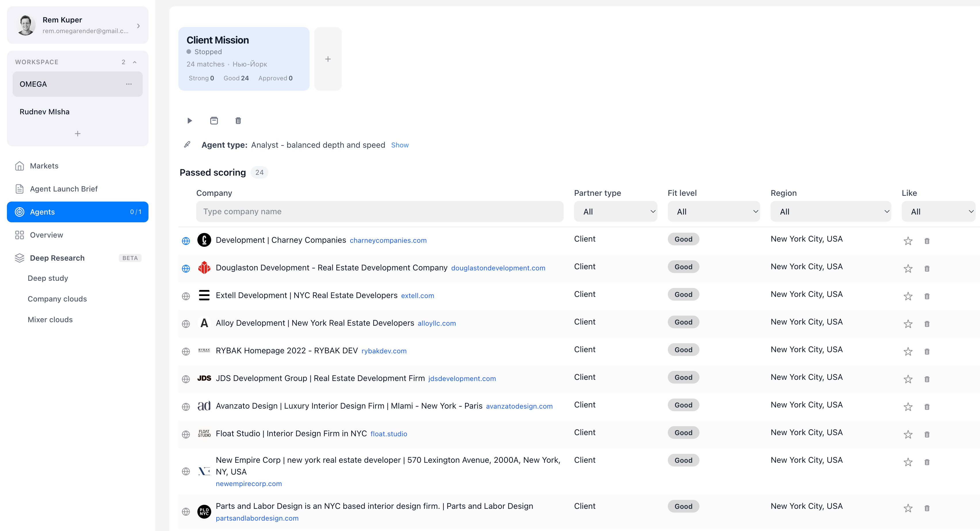Star the Douglaston Development company
This screenshot has width=980, height=531.
[x=908, y=268]
